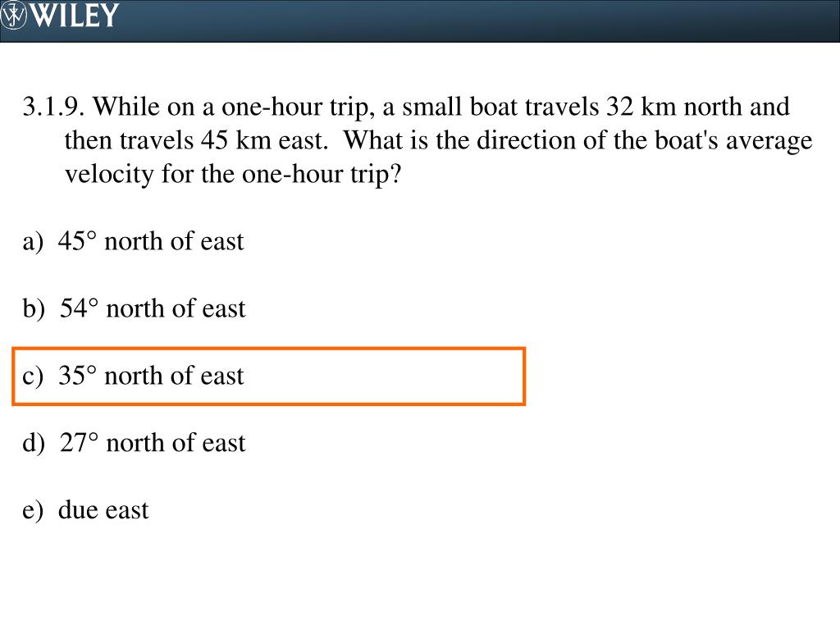The height and width of the screenshot is (630, 840).
Task: Choose answer e) due east
Action: point(85,510)
